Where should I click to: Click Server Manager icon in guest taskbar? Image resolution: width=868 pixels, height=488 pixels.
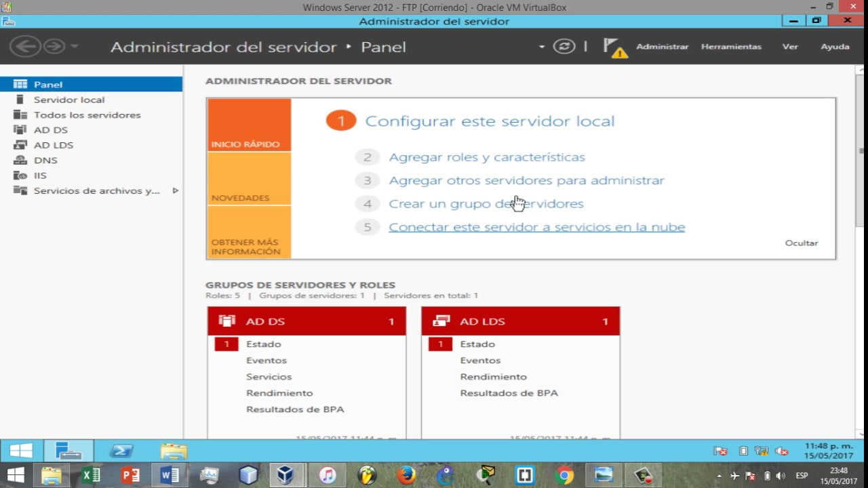coord(68,451)
